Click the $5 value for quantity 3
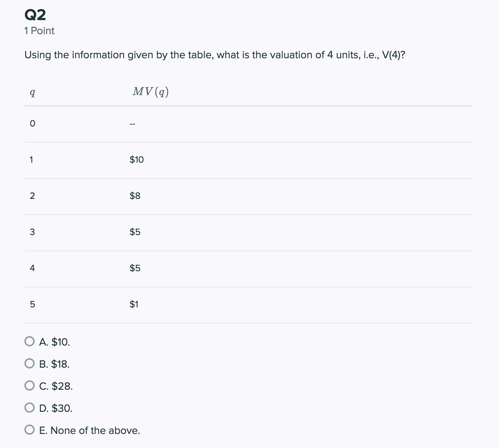Image resolution: width=499 pixels, height=448 pixels. [x=135, y=232]
